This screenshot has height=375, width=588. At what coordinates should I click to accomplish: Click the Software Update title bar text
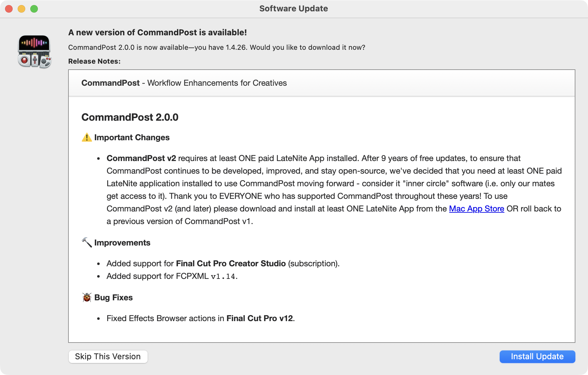click(293, 9)
